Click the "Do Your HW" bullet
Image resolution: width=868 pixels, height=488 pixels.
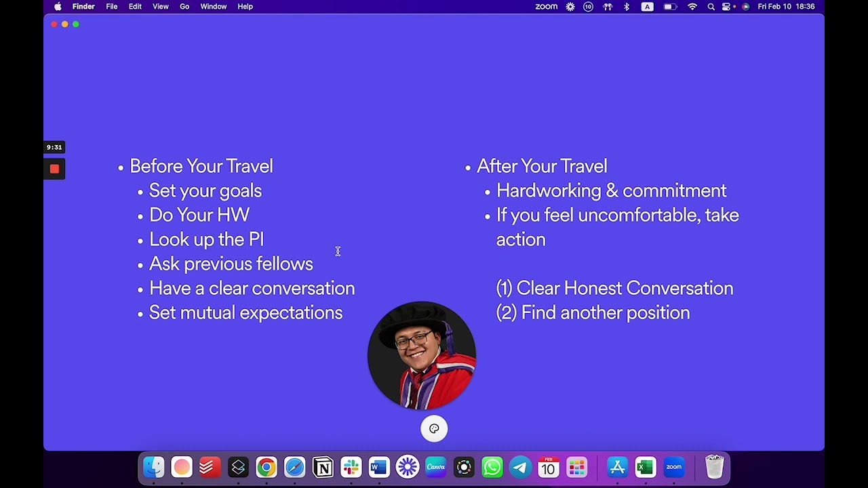199,215
